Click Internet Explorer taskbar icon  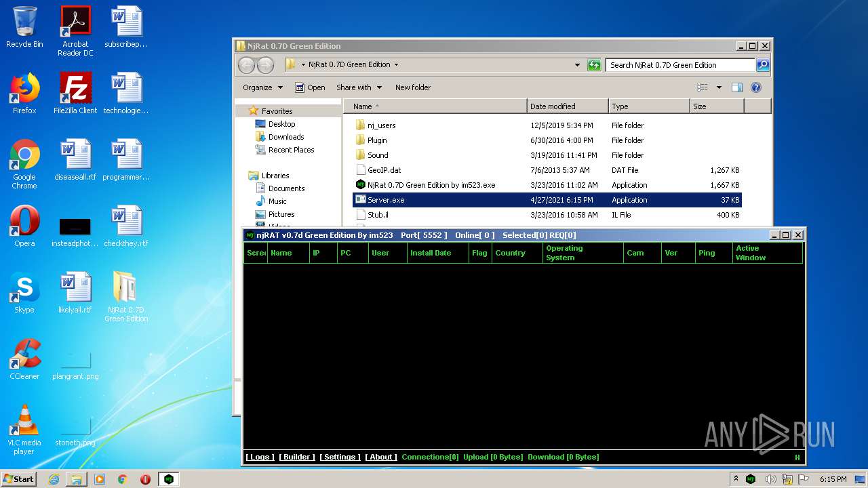[54, 479]
